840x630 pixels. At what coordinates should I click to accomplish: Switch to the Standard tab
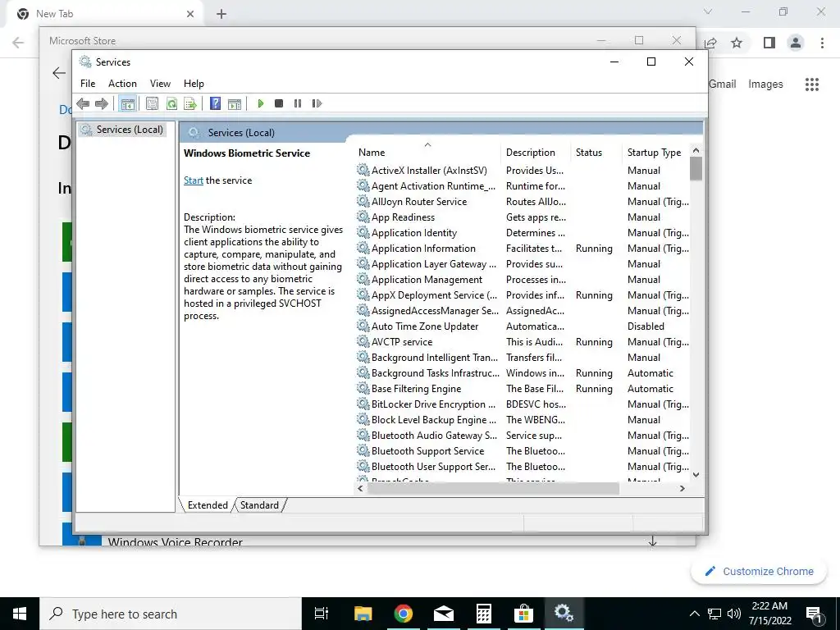coord(259,505)
